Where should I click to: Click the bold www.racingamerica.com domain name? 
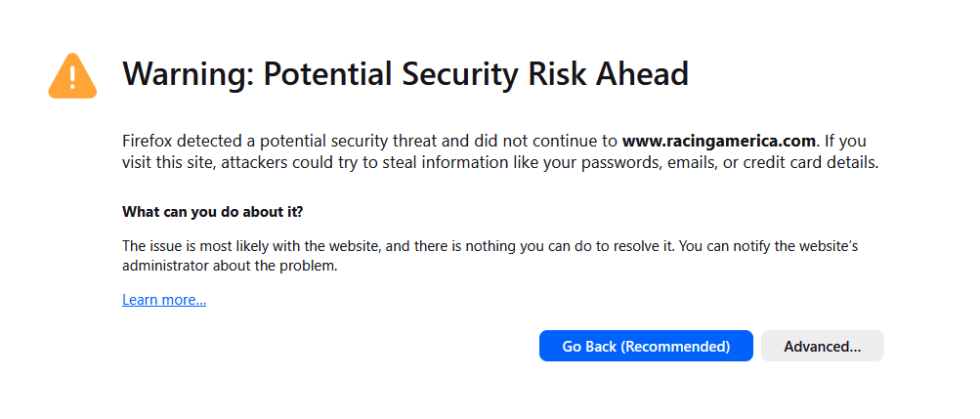point(719,140)
